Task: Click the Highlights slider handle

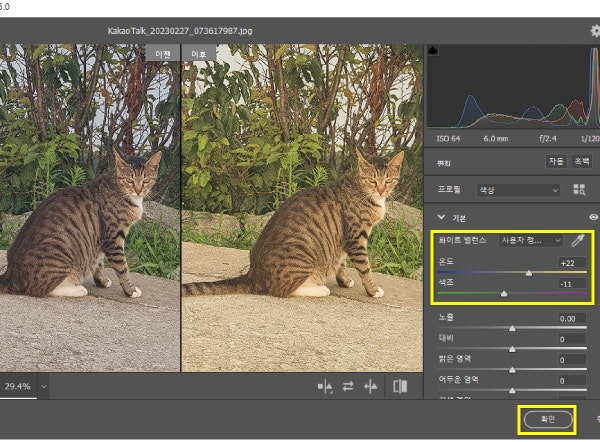Action: 512,370
